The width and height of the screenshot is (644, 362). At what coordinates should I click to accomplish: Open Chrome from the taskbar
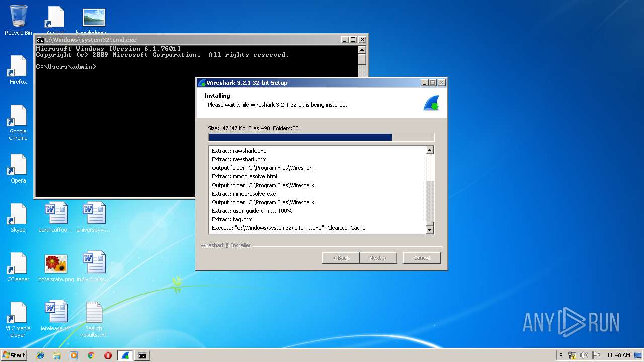pos(91,355)
